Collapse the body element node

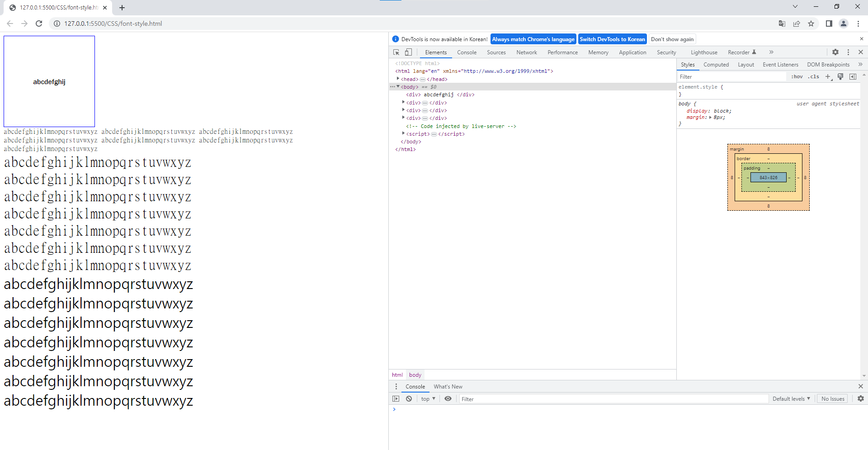[398, 86]
